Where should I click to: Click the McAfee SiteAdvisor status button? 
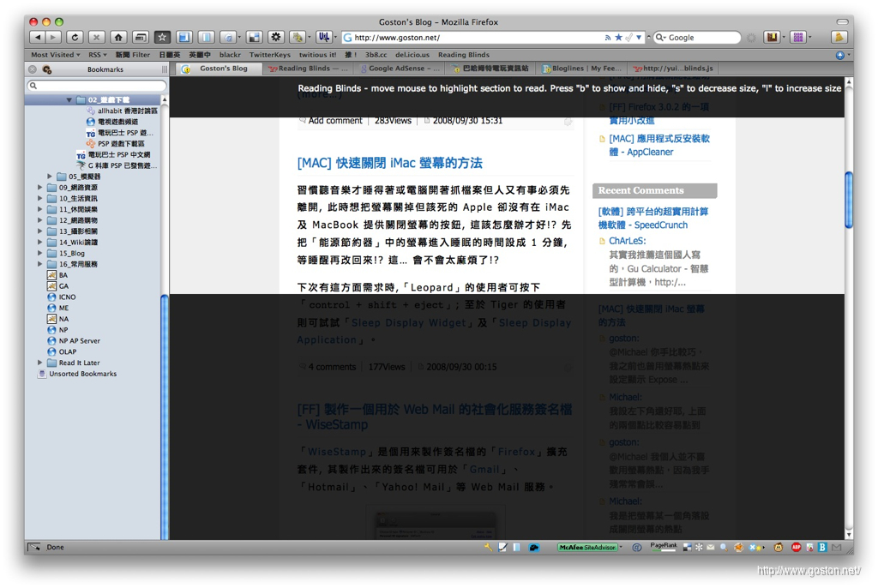587,547
